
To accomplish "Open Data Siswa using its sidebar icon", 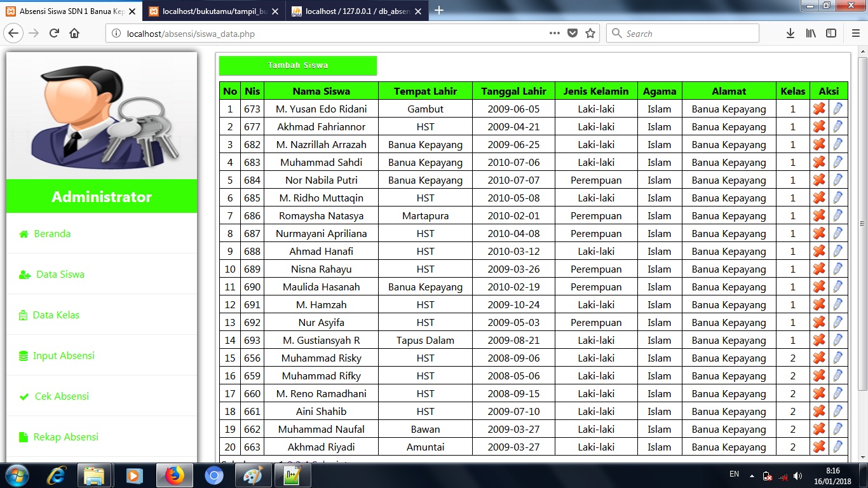I will tap(24, 274).
